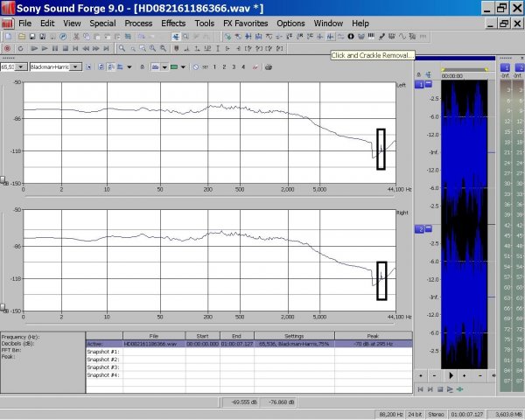Image resolution: width=525 pixels, height=420 pixels.
Task: Select spectrum snapshot number 1
Action: tap(215, 66)
